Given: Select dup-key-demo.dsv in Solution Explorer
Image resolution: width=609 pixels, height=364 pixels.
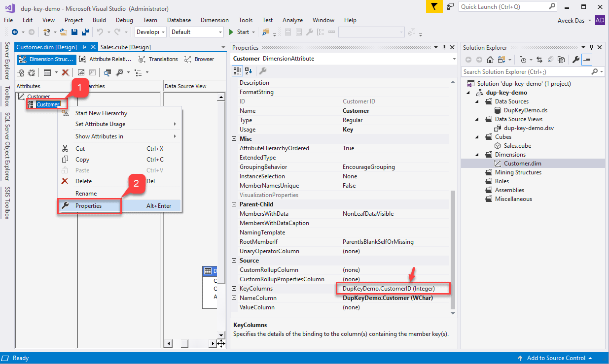Looking at the screenshot, I should 529,128.
